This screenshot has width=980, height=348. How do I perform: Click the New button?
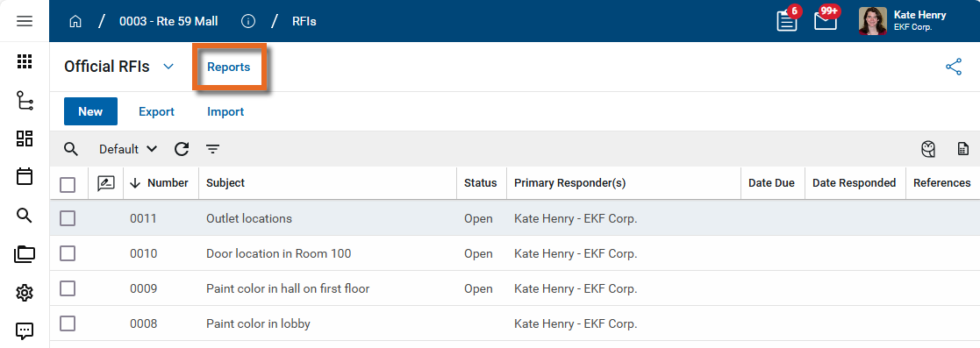coord(90,112)
